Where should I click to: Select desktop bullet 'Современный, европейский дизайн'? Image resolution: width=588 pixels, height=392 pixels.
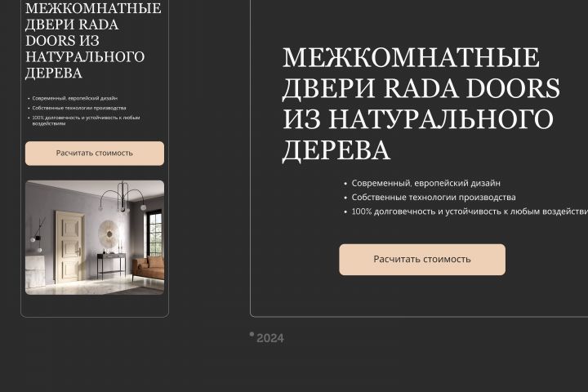[x=426, y=183]
